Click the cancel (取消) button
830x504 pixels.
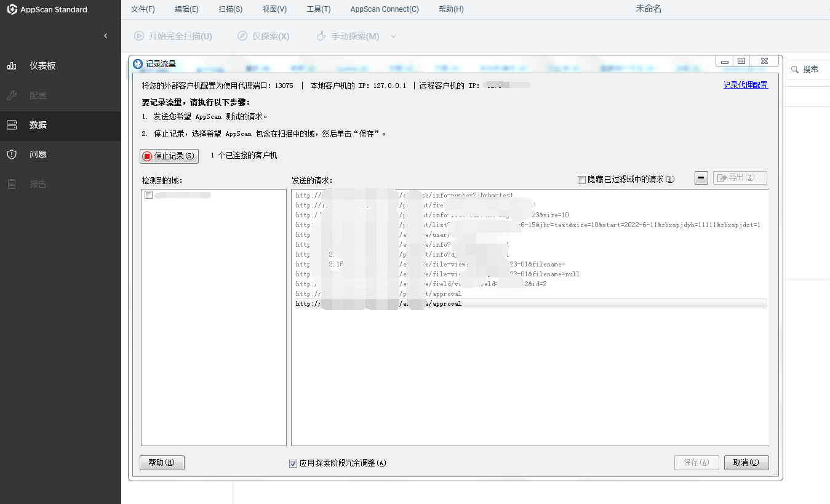746,463
